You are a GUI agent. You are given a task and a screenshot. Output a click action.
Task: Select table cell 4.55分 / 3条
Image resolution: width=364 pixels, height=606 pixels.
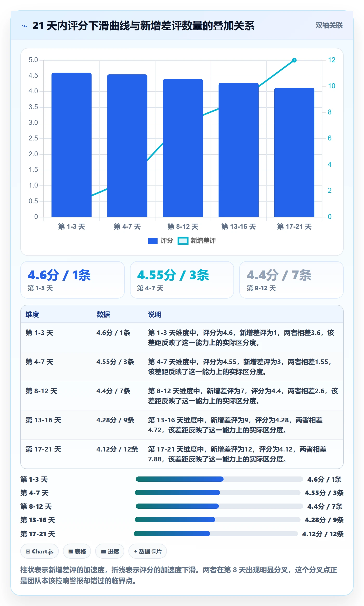[x=115, y=362]
